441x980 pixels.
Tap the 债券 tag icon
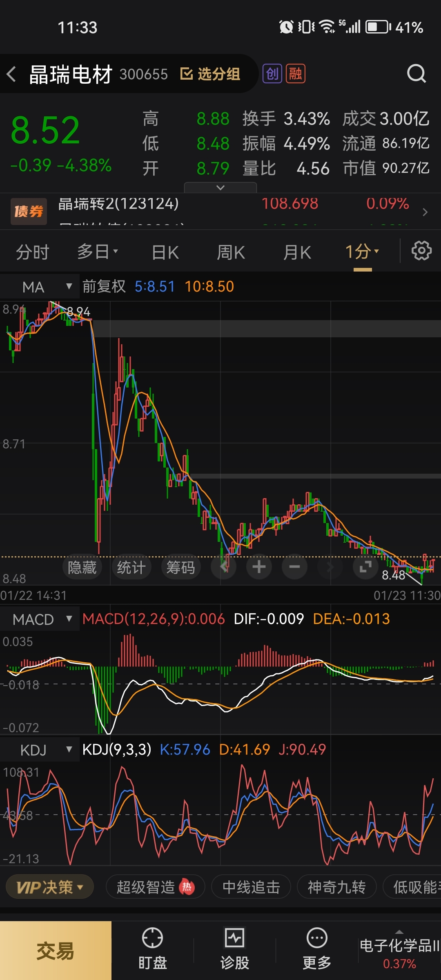coord(29,211)
